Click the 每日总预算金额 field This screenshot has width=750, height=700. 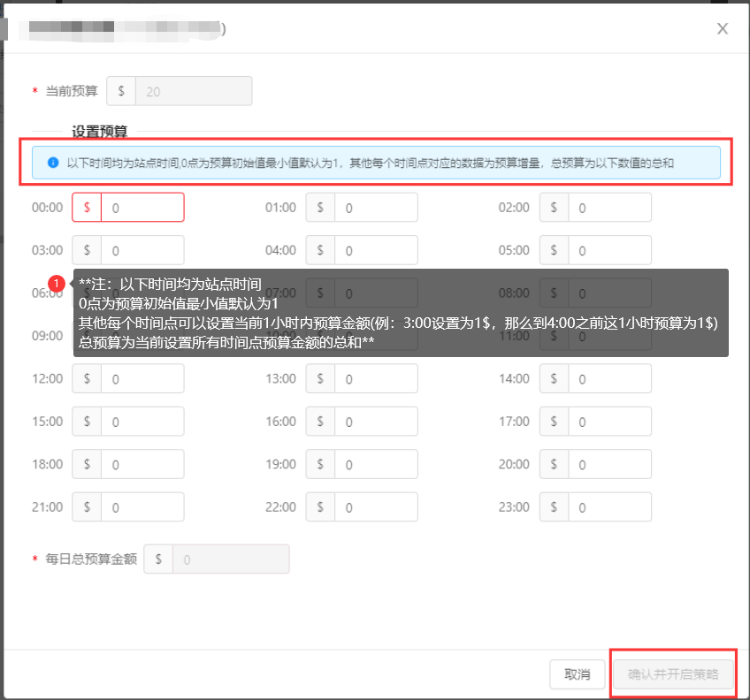[x=231, y=559]
